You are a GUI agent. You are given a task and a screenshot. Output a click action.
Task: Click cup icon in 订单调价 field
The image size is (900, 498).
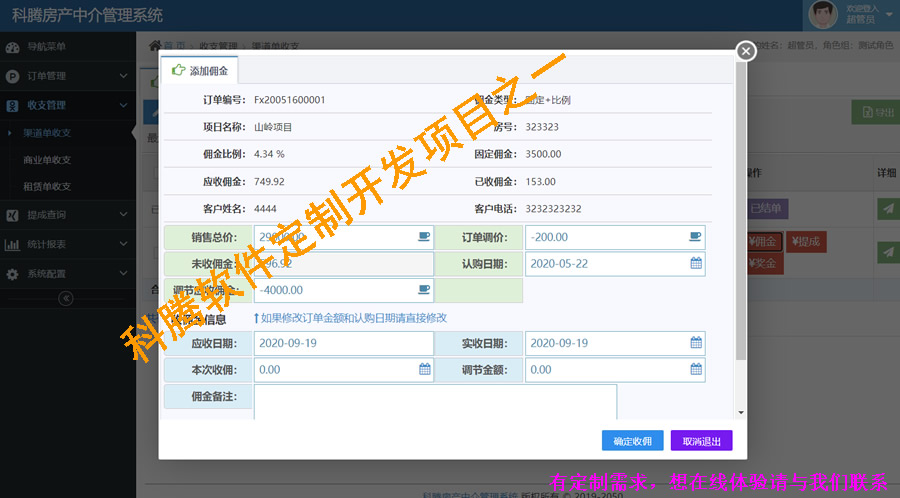point(695,236)
